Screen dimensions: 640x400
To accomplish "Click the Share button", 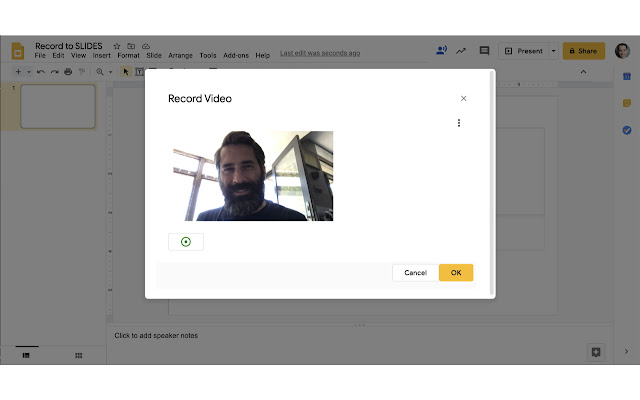I will (584, 51).
